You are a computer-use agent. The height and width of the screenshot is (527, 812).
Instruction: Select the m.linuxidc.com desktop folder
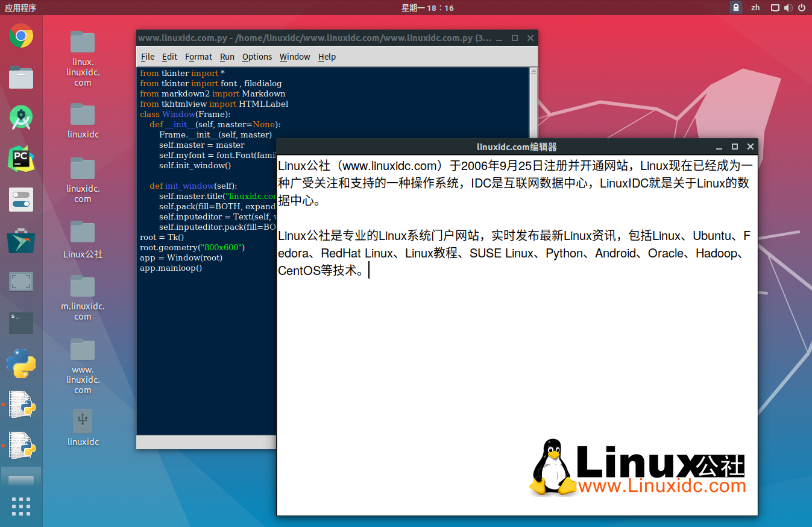tap(83, 297)
